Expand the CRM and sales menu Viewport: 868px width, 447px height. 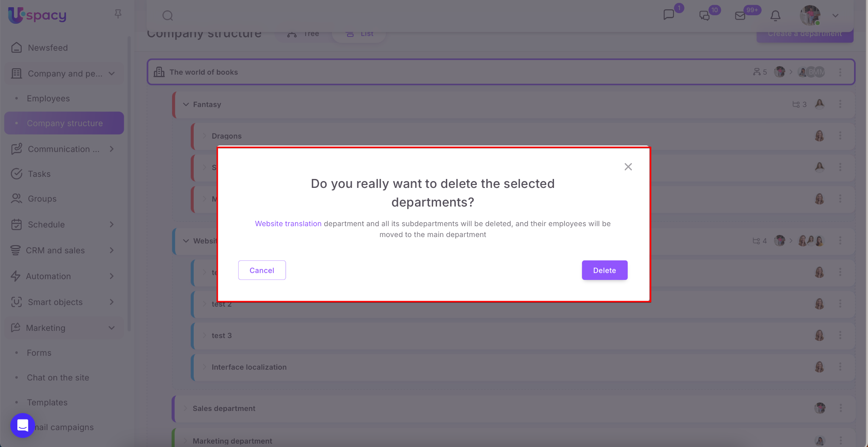tap(111, 250)
